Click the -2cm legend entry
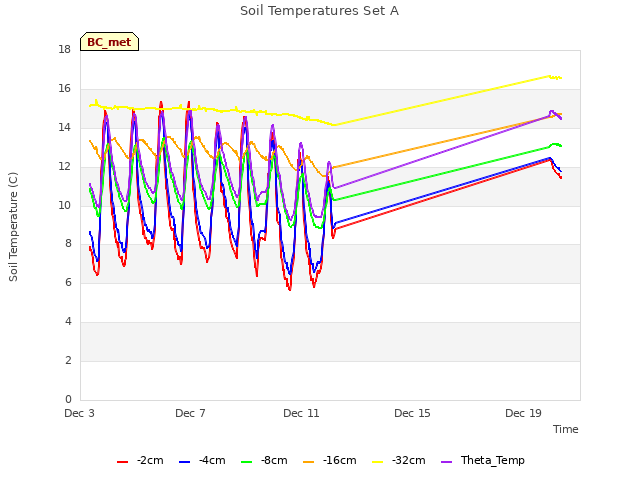The height and width of the screenshot is (480, 640). point(140,460)
